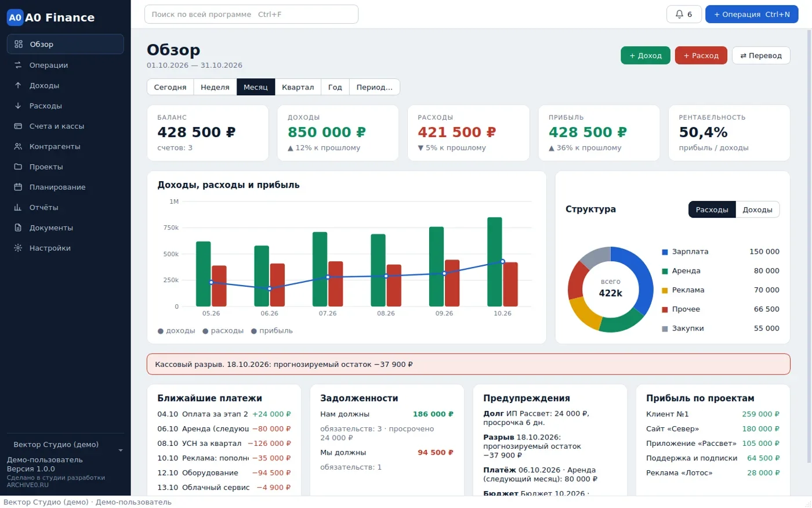Image resolution: width=812 pixels, height=508 pixels.
Task: Select the Квартал period tab
Action: pos(298,87)
